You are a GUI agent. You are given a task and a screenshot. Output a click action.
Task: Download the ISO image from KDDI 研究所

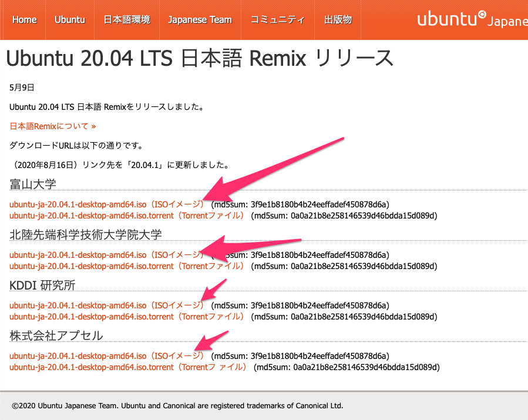106,305
